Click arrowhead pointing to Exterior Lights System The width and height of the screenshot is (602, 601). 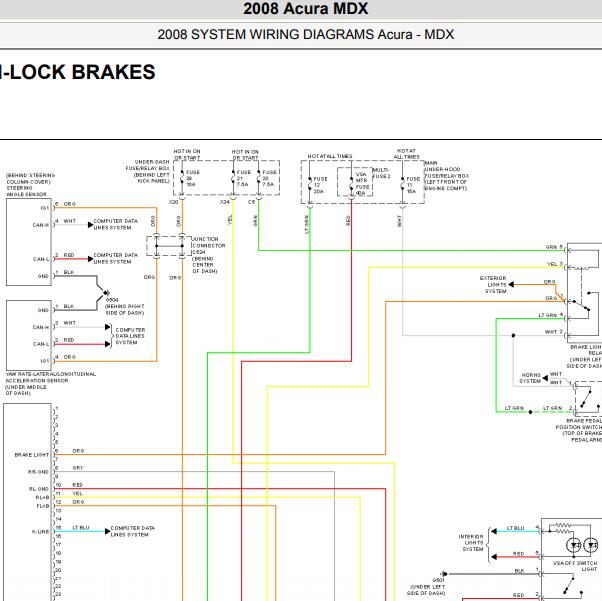(x=511, y=285)
